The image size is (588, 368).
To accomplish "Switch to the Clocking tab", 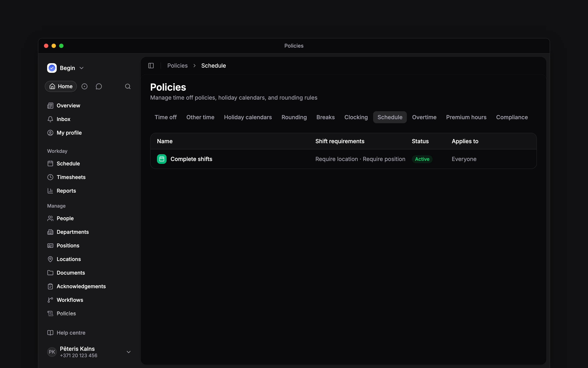I will coord(356,117).
